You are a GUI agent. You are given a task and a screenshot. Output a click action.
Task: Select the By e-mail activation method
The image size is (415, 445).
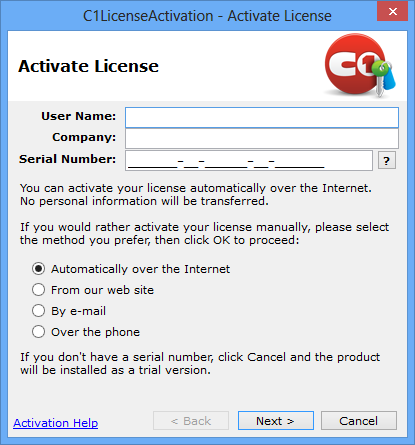69,311
